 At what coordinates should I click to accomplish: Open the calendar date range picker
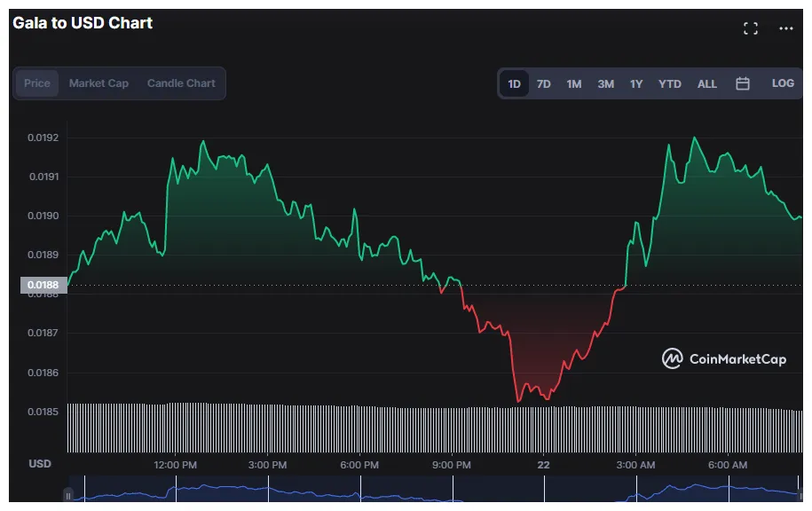(743, 83)
